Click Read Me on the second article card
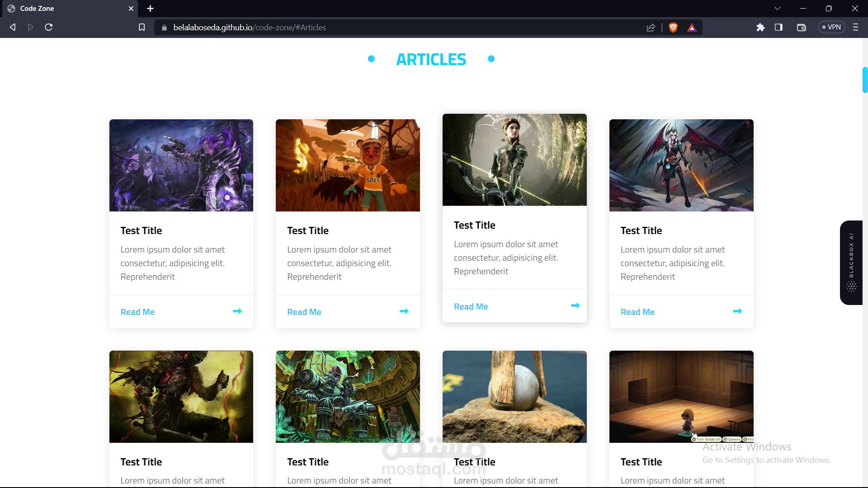Image resolution: width=868 pixels, height=488 pixels. [304, 312]
